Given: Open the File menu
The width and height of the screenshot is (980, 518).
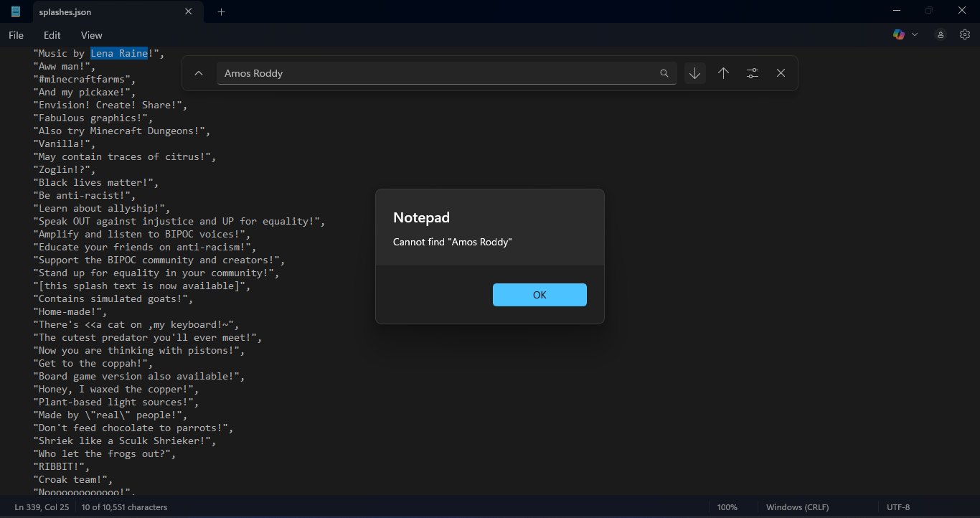Looking at the screenshot, I should 16,35.
